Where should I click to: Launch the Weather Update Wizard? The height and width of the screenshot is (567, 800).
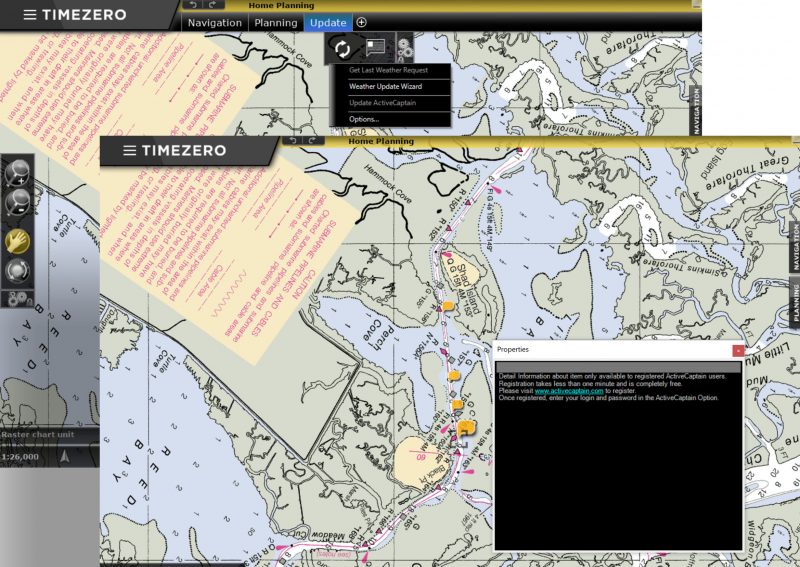[x=385, y=87]
